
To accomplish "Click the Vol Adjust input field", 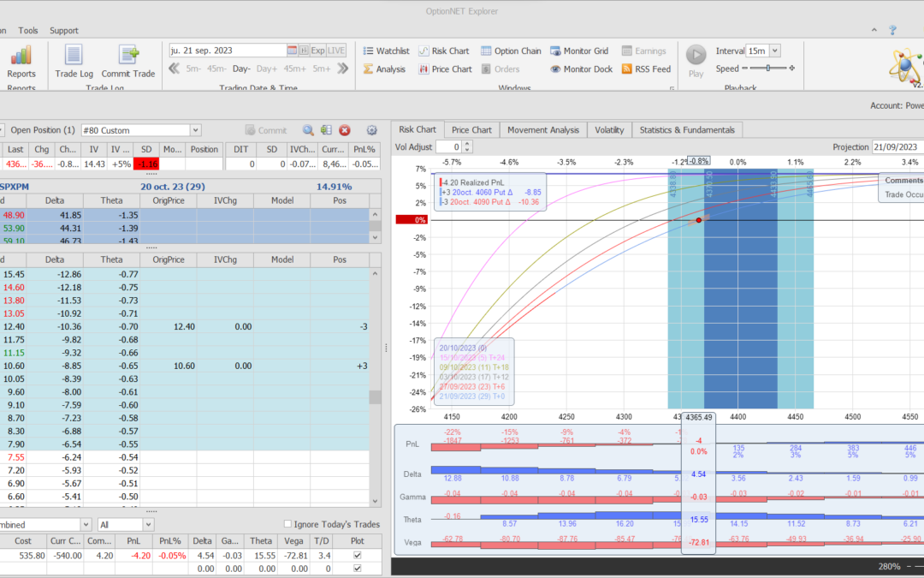I will 447,147.
